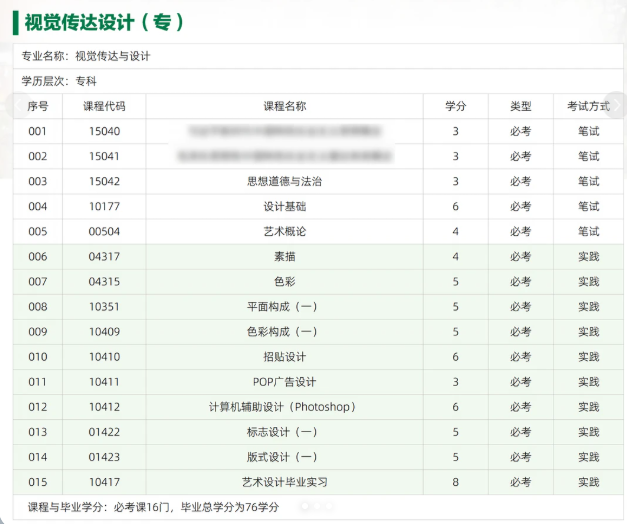The width and height of the screenshot is (627, 524).
Task: Click course name 平面构成（一）
Action: (x=282, y=307)
